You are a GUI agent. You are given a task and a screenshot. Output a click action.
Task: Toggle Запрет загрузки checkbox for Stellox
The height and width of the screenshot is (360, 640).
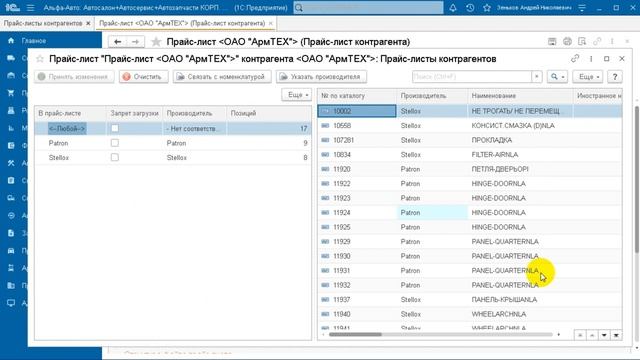[115, 157]
